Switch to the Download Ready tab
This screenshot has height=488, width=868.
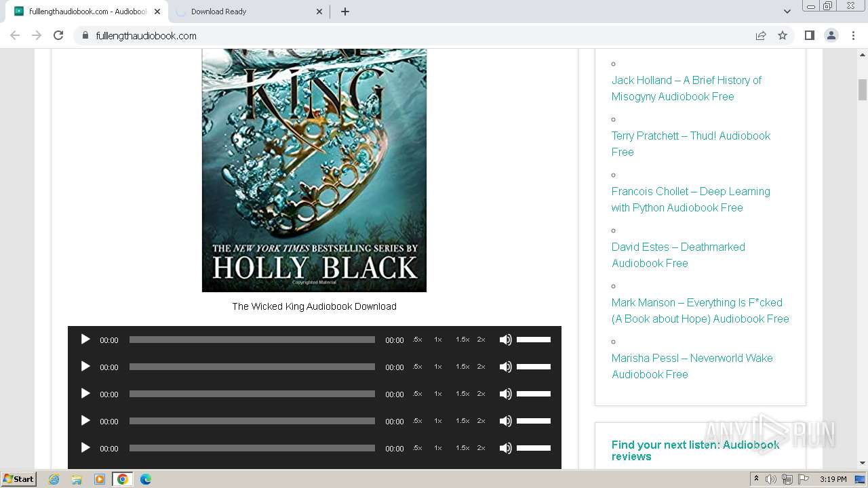[x=250, y=12]
